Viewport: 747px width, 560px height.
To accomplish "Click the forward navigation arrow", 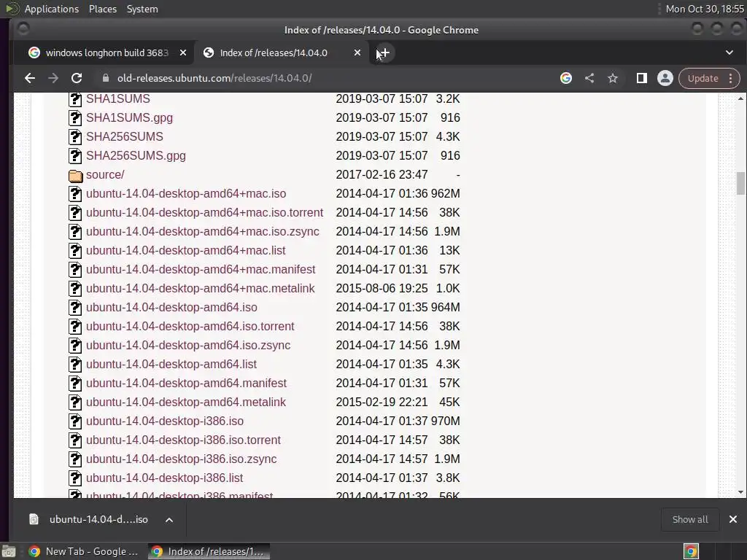I will 53,78.
